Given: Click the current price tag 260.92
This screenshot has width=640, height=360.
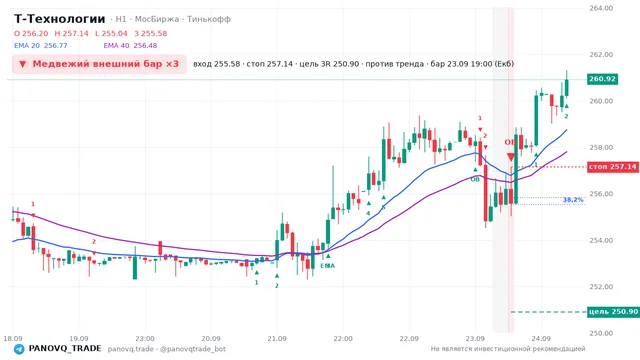Looking at the screenshot, I should pos(602,79).
